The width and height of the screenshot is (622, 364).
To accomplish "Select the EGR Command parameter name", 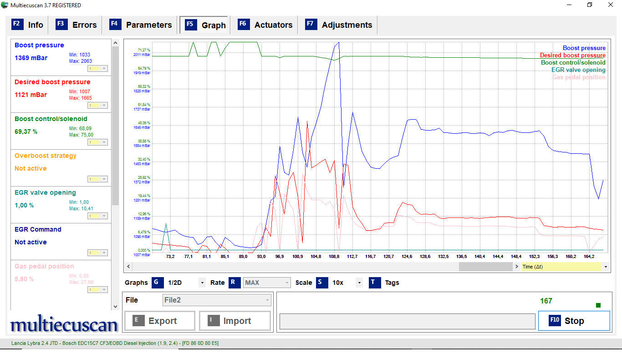I will (x=37, y=229).
